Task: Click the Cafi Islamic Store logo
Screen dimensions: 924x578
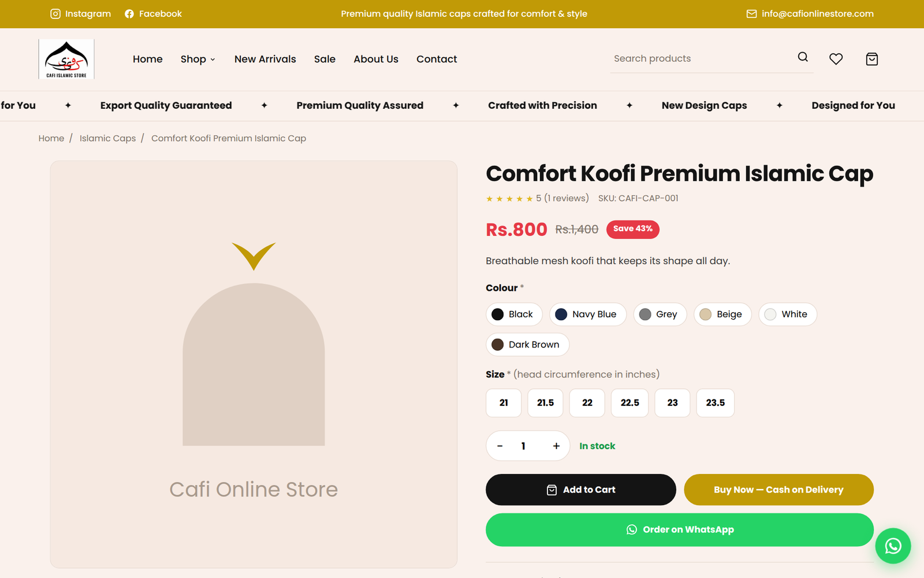Action: pos(66,59)
